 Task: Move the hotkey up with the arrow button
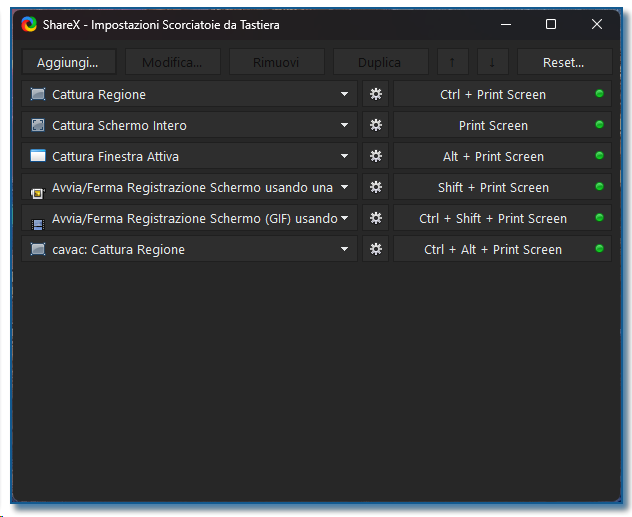[453, 62]
